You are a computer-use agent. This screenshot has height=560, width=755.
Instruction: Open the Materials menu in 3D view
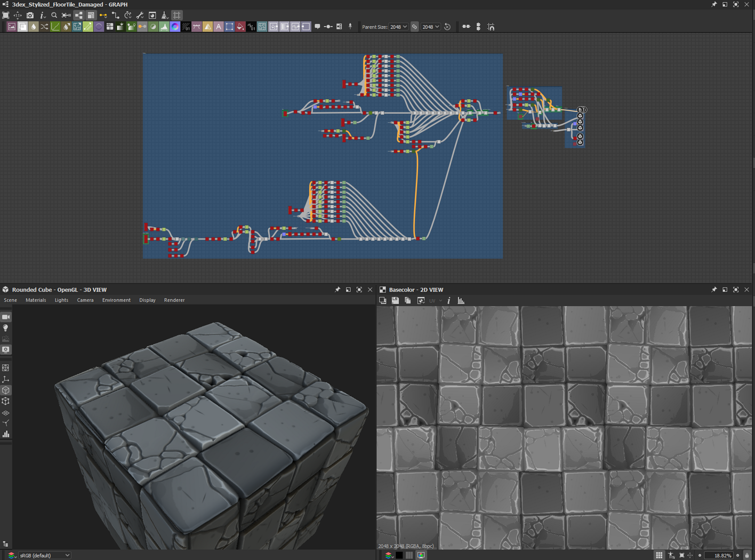[36, 300]
